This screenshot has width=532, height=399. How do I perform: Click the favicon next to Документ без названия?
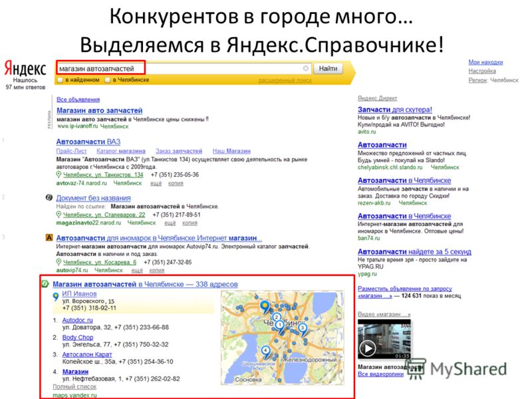[49, 198]
